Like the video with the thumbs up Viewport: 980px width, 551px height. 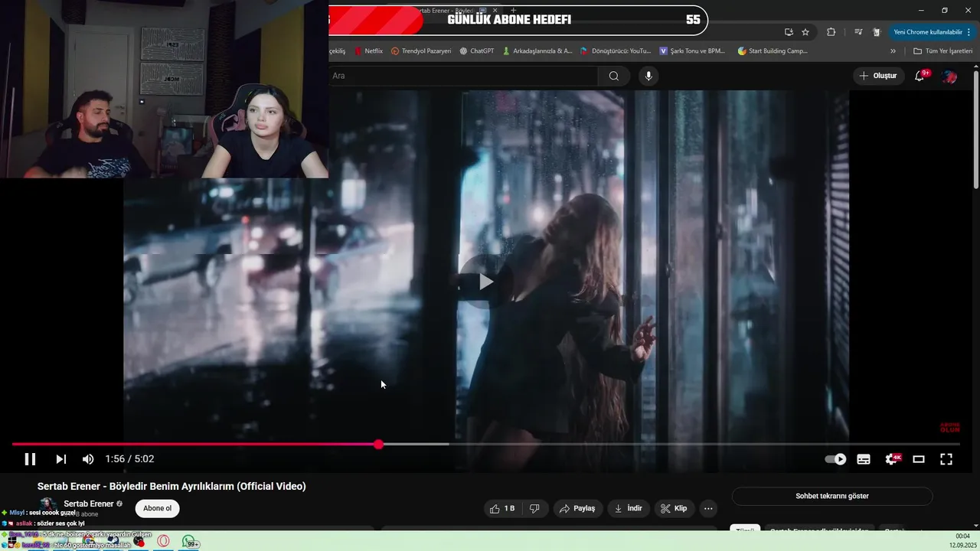[x=502, y=508]
